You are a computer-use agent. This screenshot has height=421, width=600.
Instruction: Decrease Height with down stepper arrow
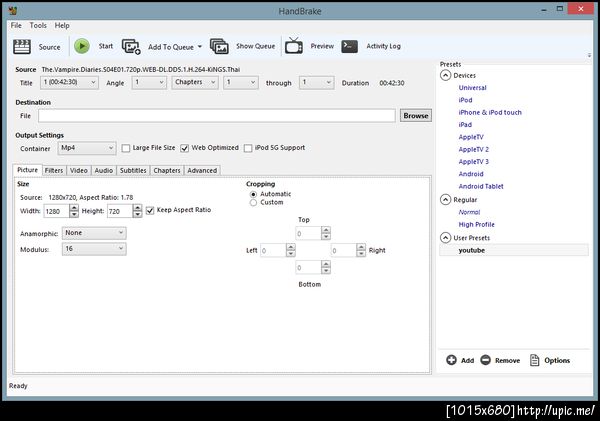(x=137, y=214)
